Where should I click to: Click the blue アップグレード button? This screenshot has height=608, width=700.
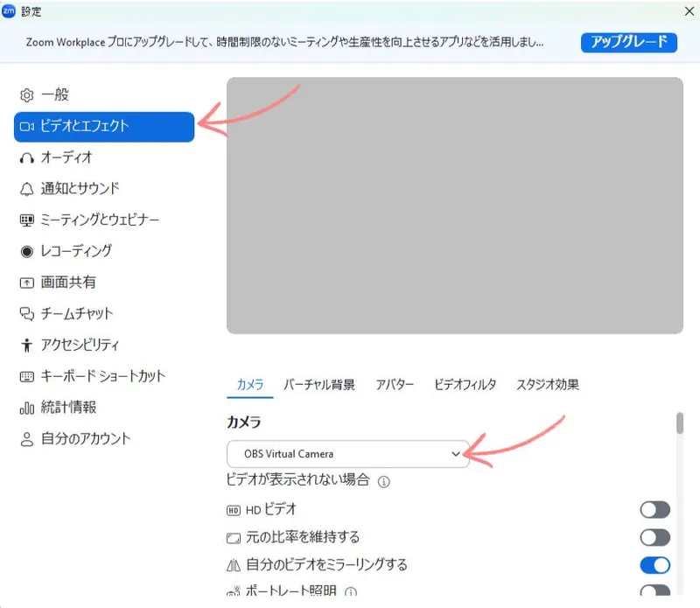point(627,42)
